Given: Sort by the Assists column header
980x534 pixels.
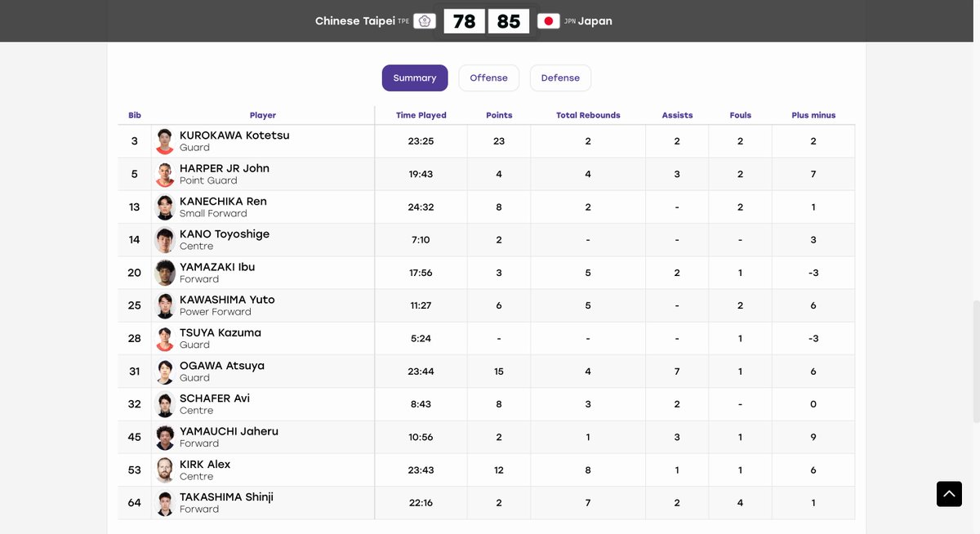Looking at the screenshot, I should pos(677,115).
